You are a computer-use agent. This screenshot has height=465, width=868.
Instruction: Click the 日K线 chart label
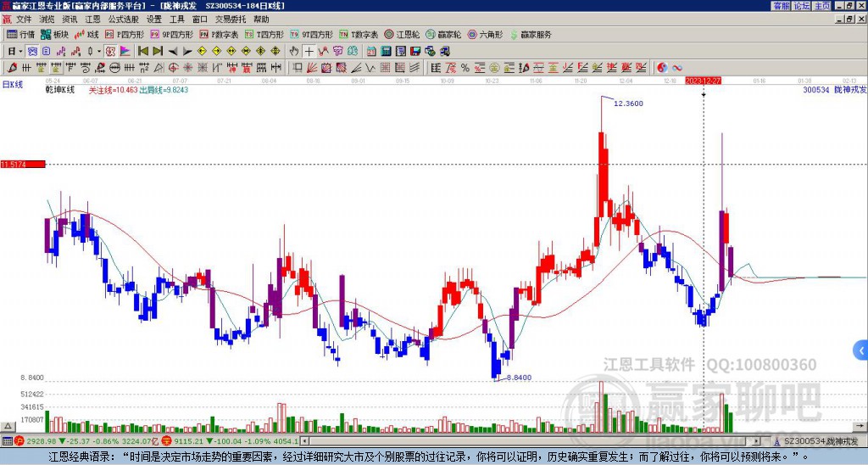click(x=13, y=84)
